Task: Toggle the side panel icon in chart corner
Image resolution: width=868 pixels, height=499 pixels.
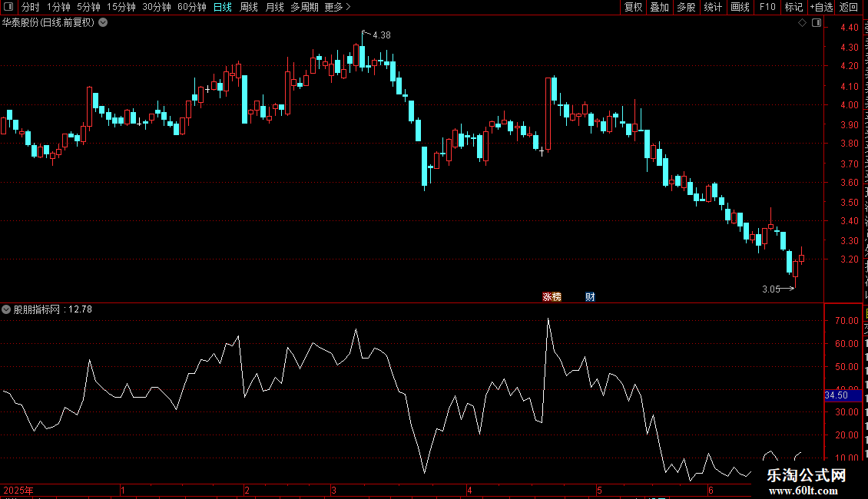Action: pyautogui.click(x=817, y=23)
